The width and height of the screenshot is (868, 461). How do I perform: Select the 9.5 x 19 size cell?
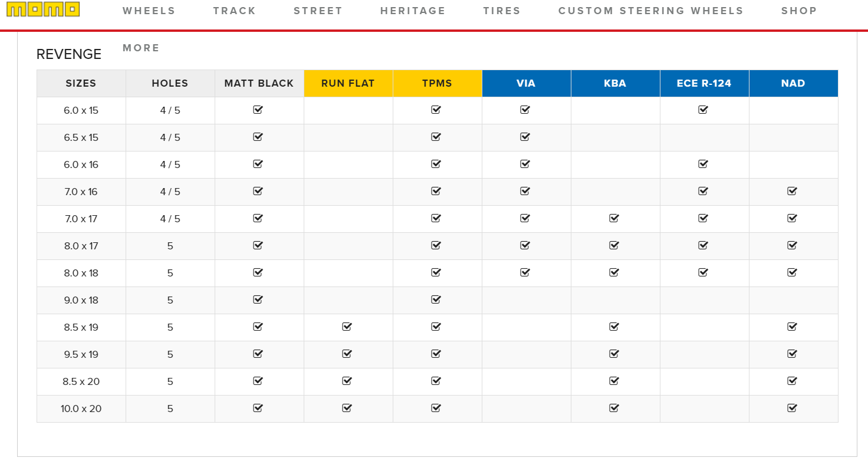point(81,354)
